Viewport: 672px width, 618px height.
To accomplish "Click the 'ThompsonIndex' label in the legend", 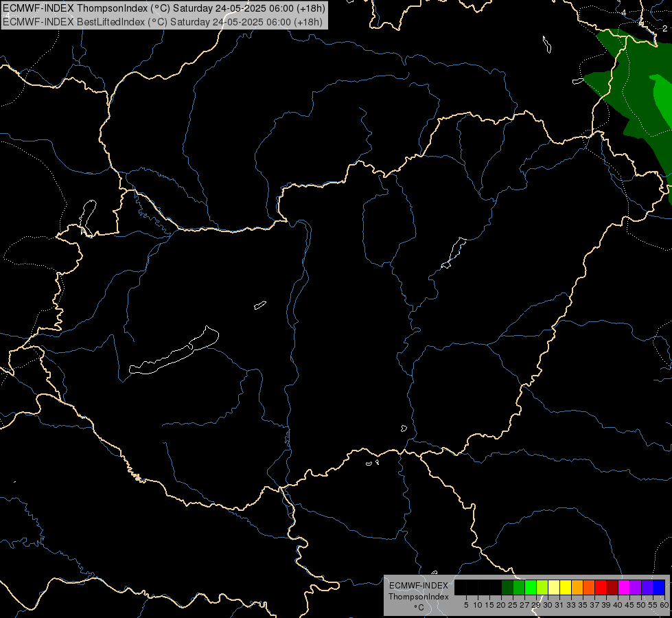I will click(418, 597).
